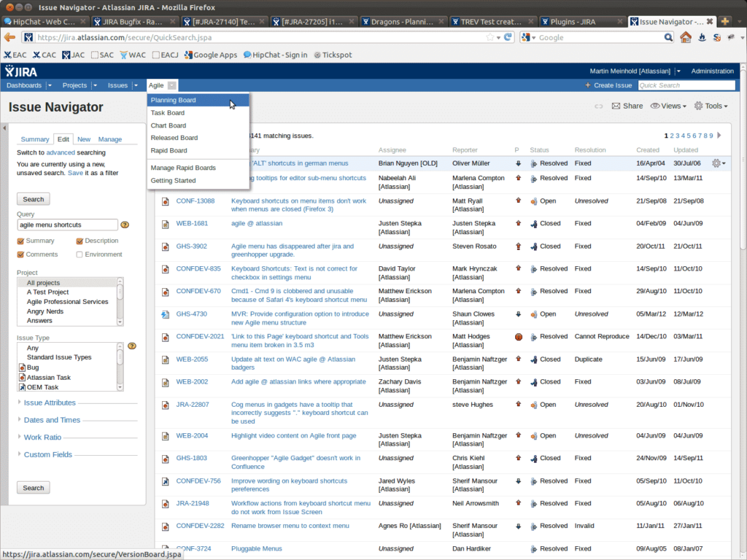Uncheck the Comments checkbox
The height and width of the screenshot is (560, 747).
[x=20, y=254]
